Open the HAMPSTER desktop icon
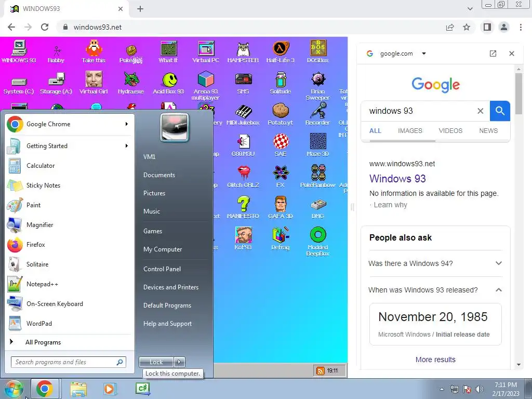532x399 pixels. tap(243, 52)
